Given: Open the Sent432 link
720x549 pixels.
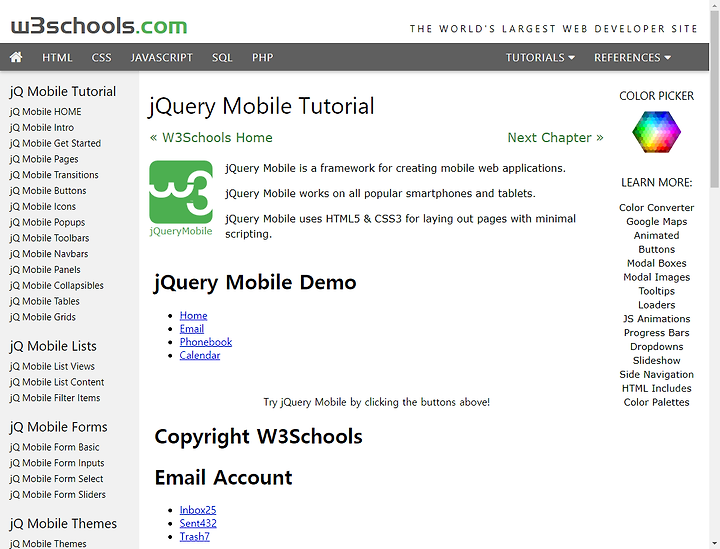Looking at the screenshot, I should pyautogui.click(x=198, y=523).
